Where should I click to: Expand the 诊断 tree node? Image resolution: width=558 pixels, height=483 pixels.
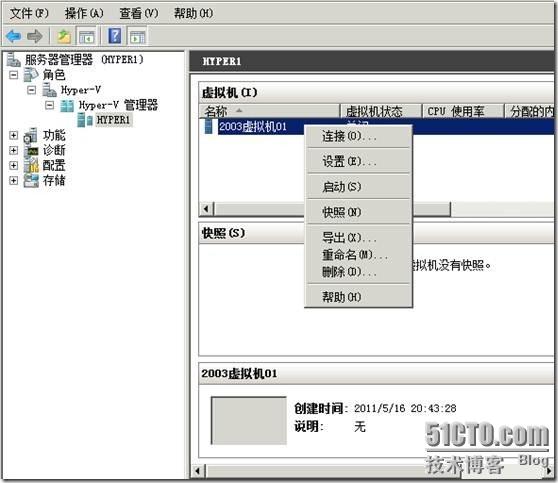coord(14,151)
